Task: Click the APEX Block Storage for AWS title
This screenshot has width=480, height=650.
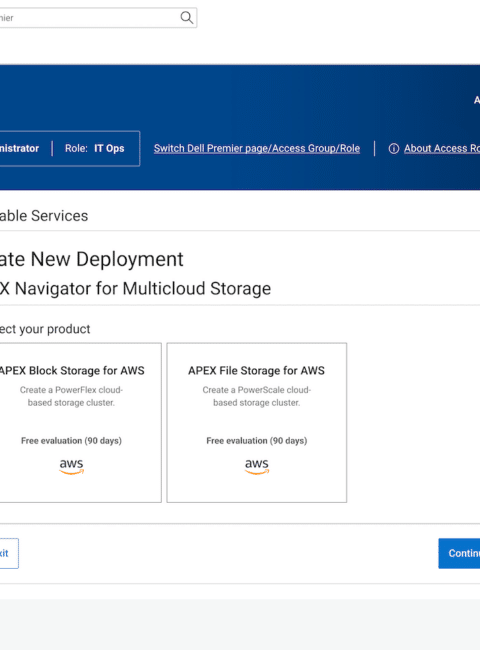Action: click(72, 371)
